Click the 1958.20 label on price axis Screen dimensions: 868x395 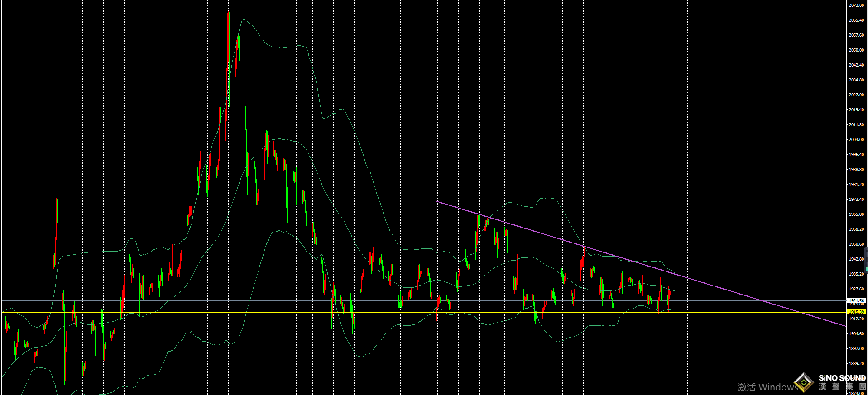[856, 229]
